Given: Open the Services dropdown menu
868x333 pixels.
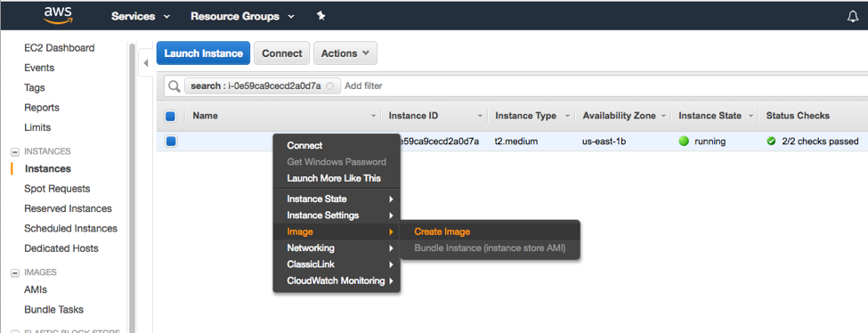Looking at the screenshot, I should coord(141,17).
